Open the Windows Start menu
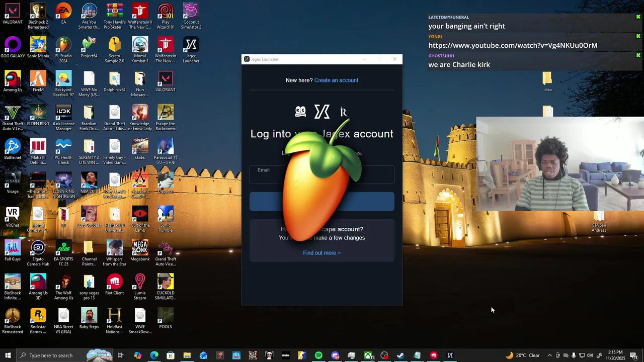The width and height of the screenshot is (644, 362). [x=8, y=355]
